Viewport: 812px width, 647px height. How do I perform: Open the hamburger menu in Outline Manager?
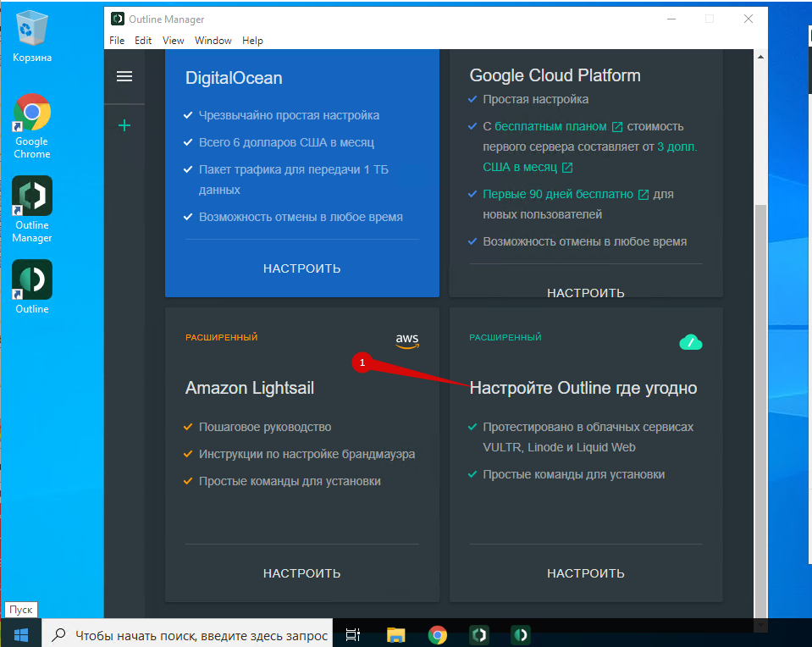point(124,77)
